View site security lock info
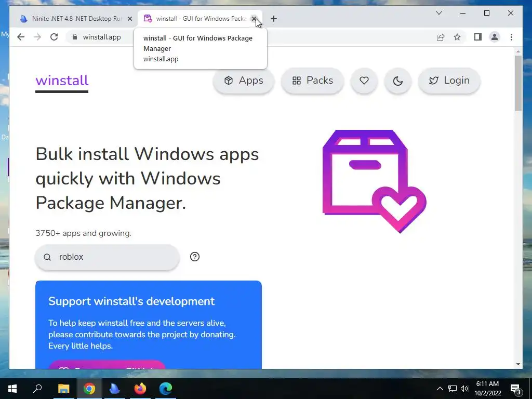This screenshot has height=399, width=532. click(x=75, y=37)
